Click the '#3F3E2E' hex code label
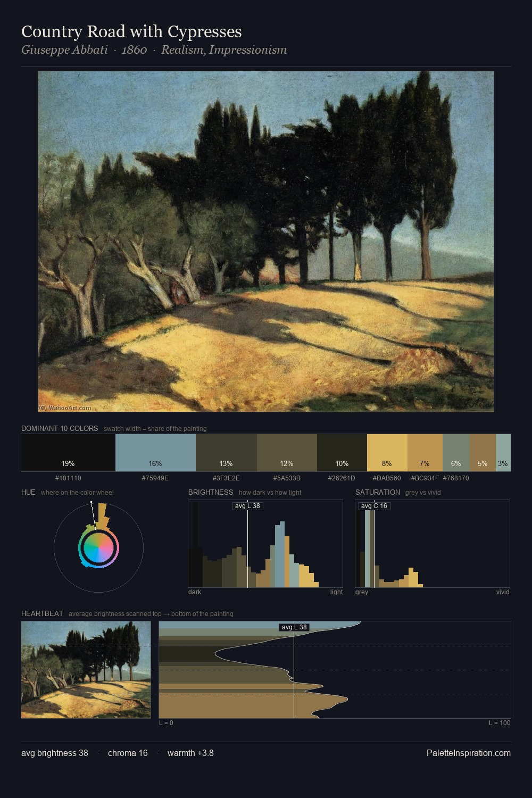The width and height of the screenshot is (532, 798). pyautogui.click(x=226, y=478)
